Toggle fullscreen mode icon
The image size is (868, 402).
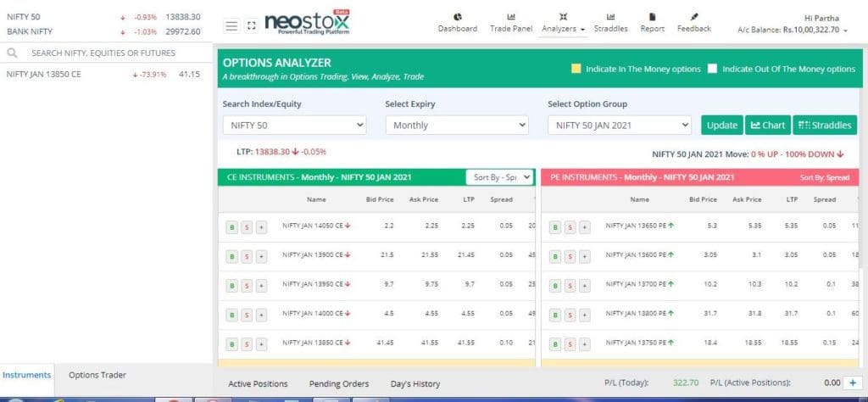point(251,26)
